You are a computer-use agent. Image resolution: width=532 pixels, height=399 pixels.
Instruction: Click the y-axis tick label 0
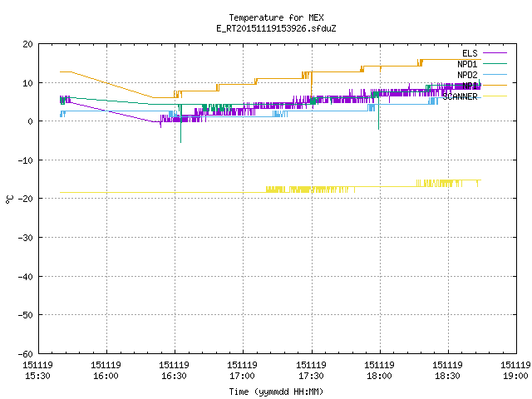pos(31,121)
